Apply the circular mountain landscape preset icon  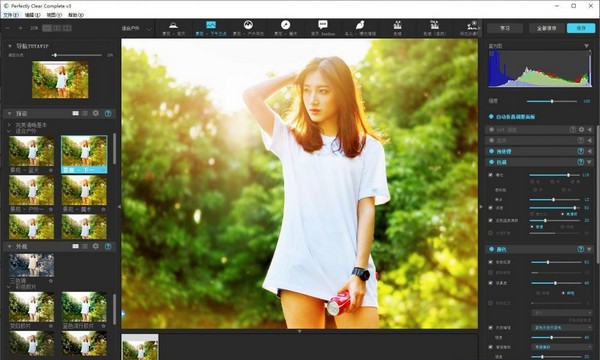click(248, 25)
